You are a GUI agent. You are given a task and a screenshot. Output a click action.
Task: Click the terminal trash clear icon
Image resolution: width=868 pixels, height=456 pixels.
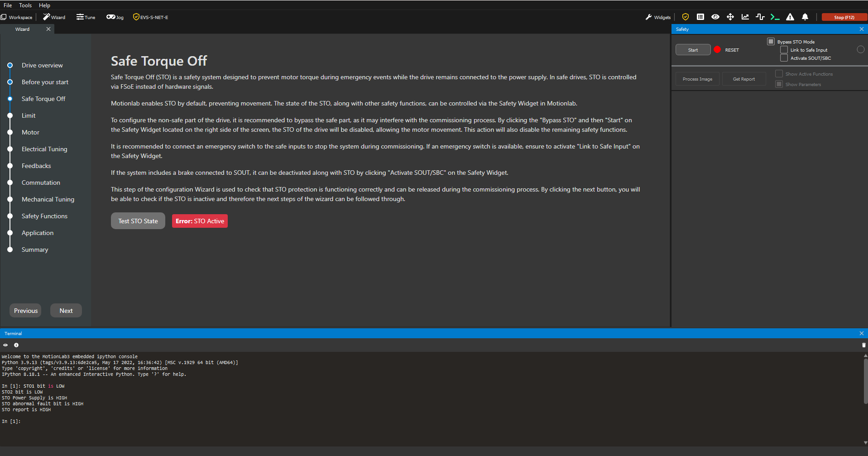click(863, 345)
